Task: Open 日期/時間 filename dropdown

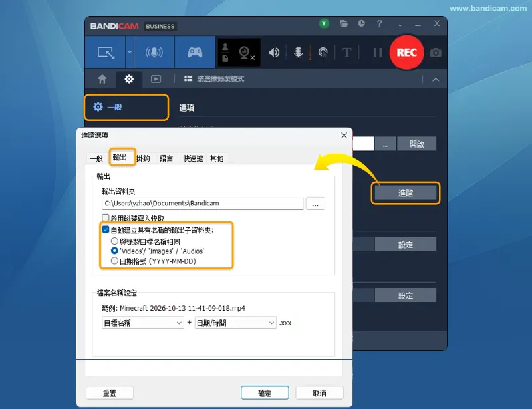Action: tap(235, 323)
